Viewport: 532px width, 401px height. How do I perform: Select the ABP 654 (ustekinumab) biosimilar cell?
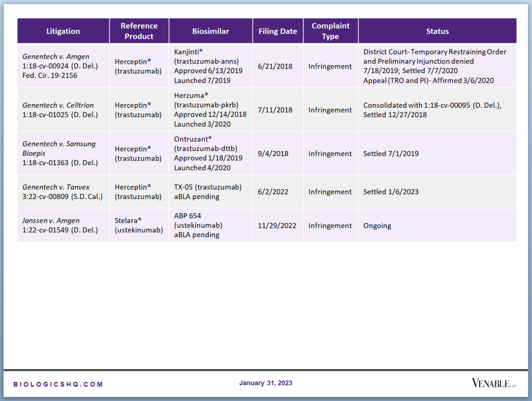click(211, 225)
